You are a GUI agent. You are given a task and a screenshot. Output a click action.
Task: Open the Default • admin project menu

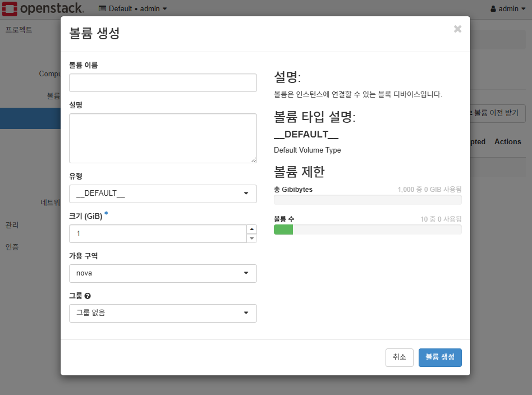coord(133,8)
